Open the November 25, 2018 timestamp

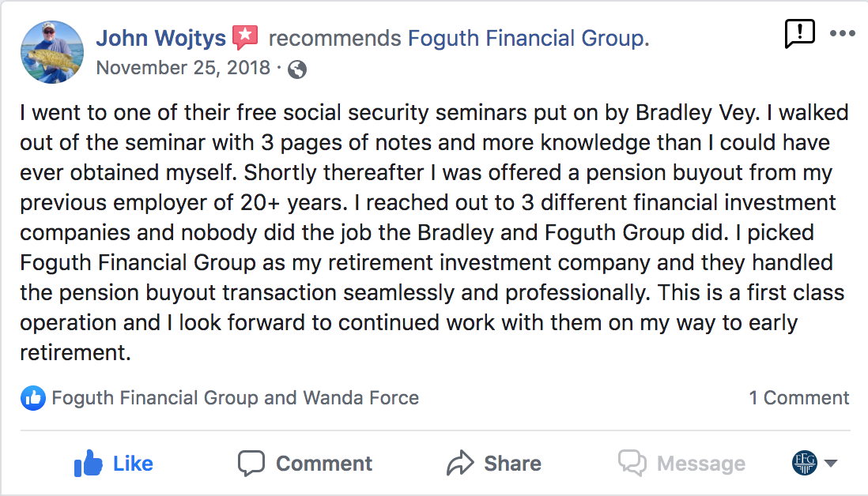(183, 68)
